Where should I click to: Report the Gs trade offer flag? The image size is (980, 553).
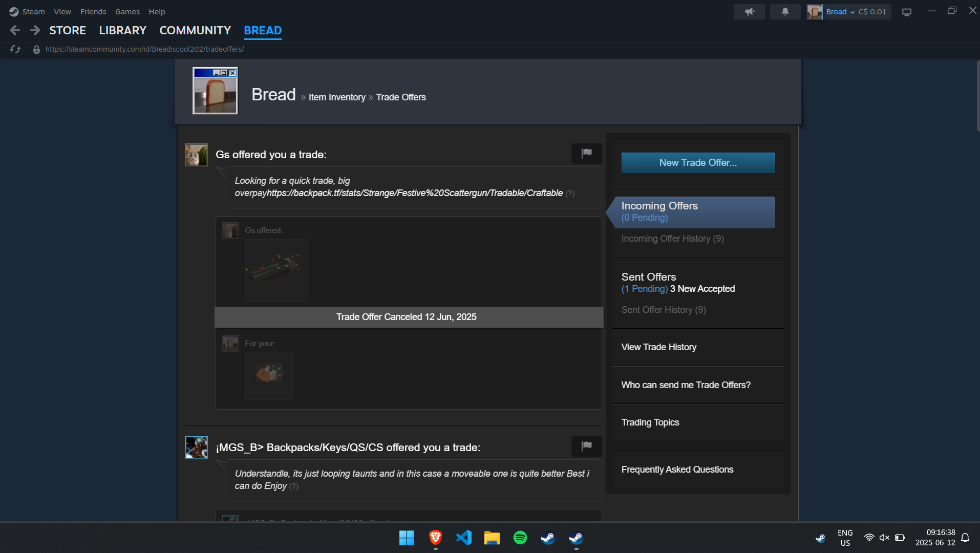(587, 153)
